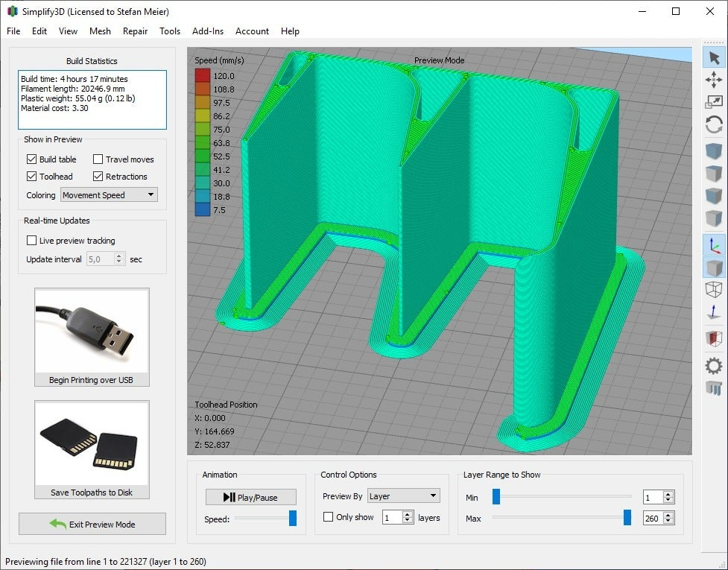Select the arrow selection tool
The image size is (728, 570).
[x=714, y=55]
